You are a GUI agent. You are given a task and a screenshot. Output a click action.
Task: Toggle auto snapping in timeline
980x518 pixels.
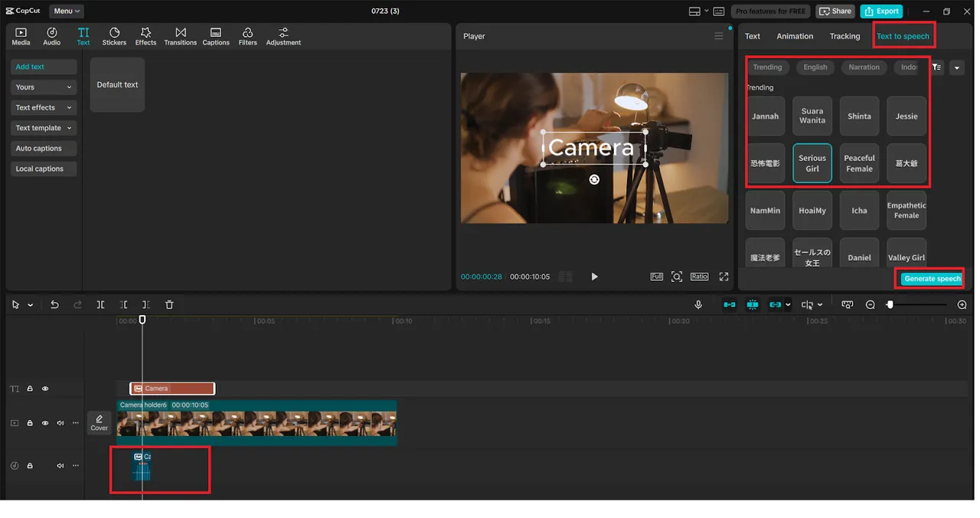click(x=753, y=304)
